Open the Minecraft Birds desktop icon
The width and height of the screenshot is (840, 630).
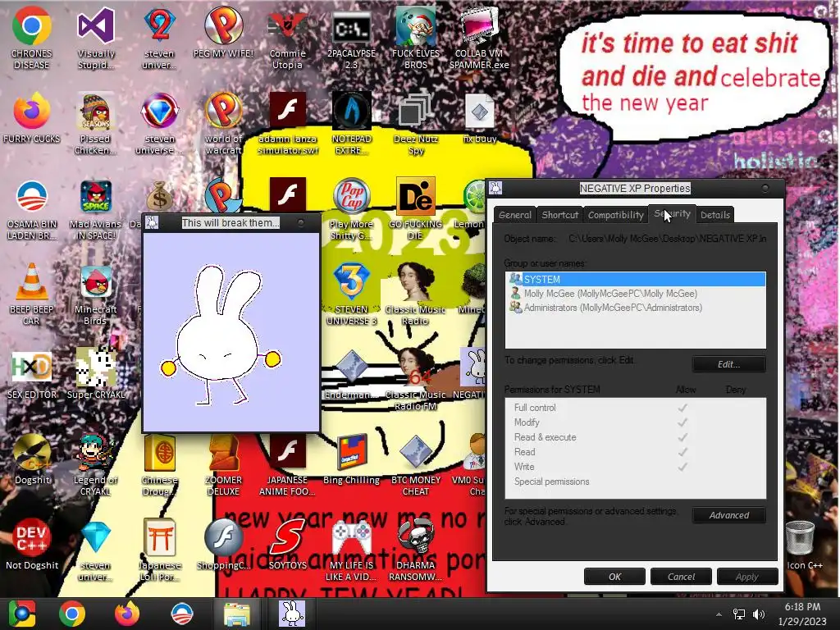click(95, 294)
